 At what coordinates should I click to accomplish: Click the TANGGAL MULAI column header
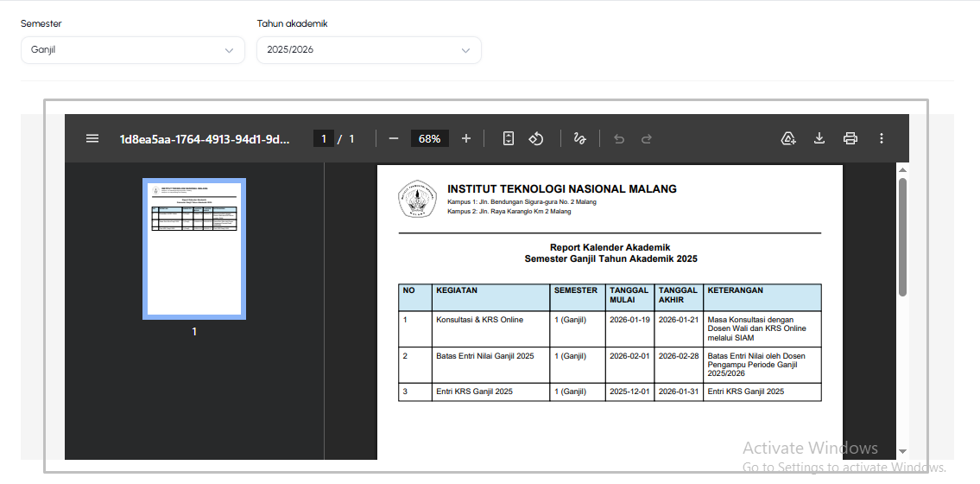click(x=630, y=297)
